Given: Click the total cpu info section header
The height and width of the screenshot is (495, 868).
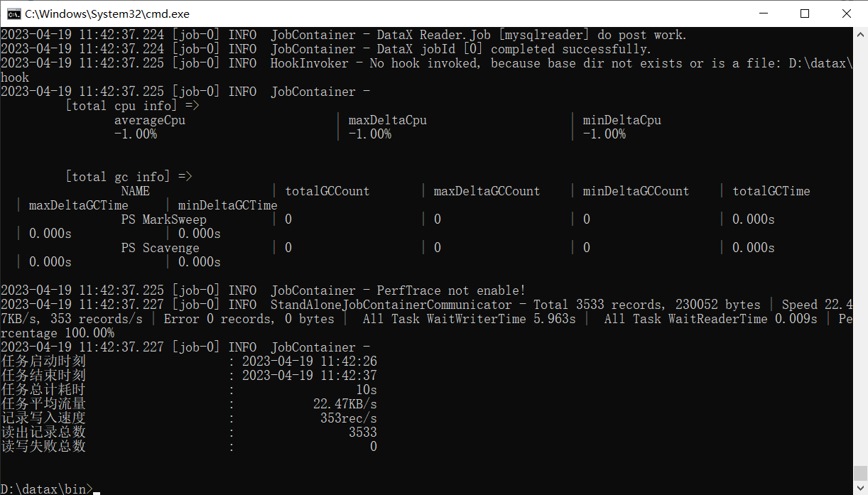Looking at the screenshot, I should point(124,105).
